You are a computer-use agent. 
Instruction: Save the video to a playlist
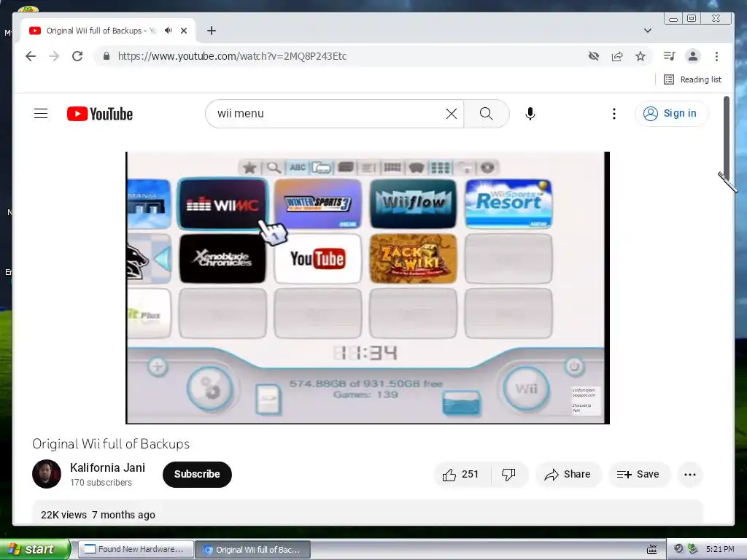[x=638, y=474]
